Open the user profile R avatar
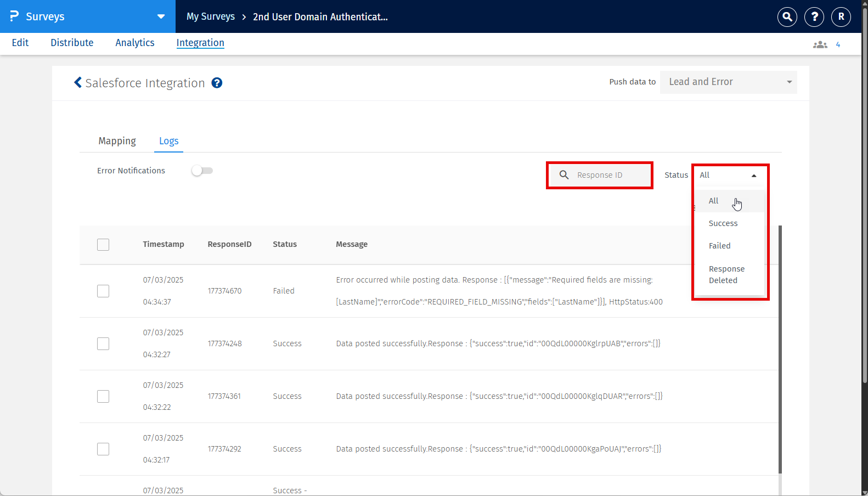 point(841,17)
